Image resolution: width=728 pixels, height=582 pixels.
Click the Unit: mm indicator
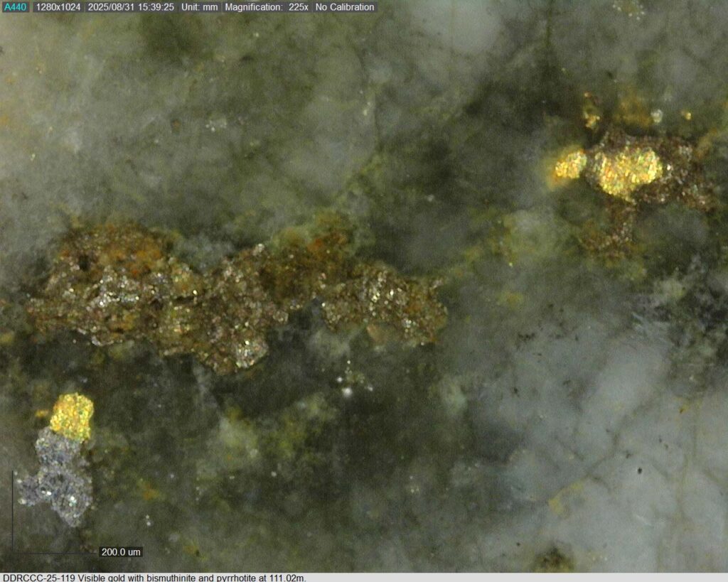[199, 7]
